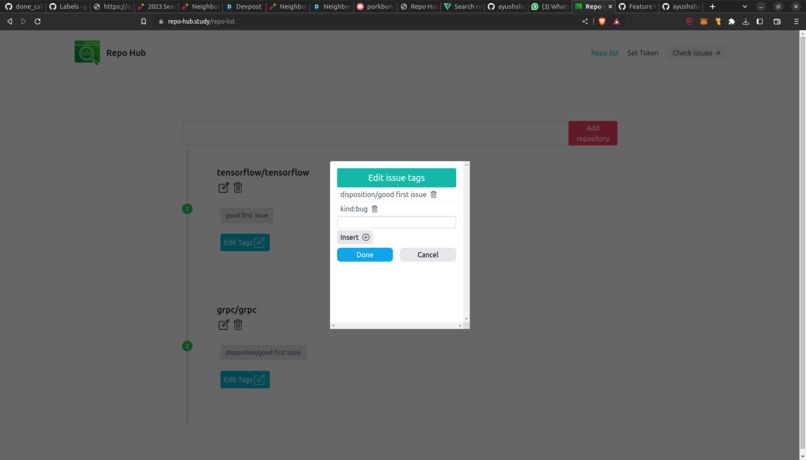Reload the current page

pos(38,22)
